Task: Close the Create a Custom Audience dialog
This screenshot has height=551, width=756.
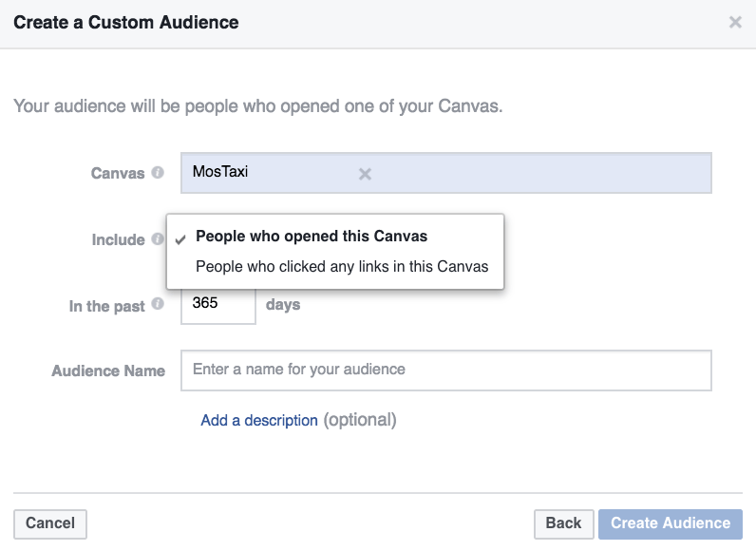Action: tap(735, 22)
